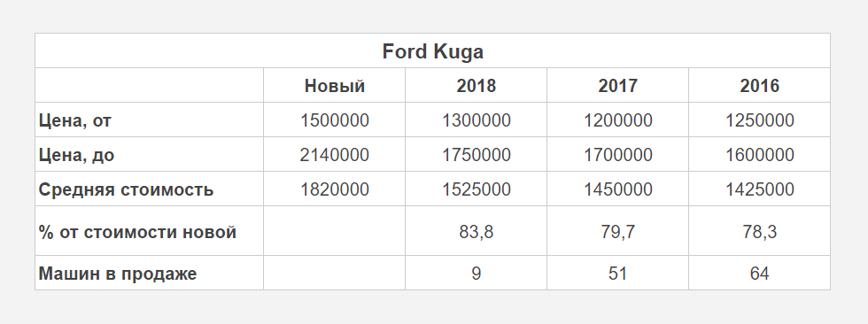Image resolution: width=868 pixels, height=324 pixels.
Task: Select the 2018 minimum price 1300000
Action: pyautogui.click(x=477, y=120)
